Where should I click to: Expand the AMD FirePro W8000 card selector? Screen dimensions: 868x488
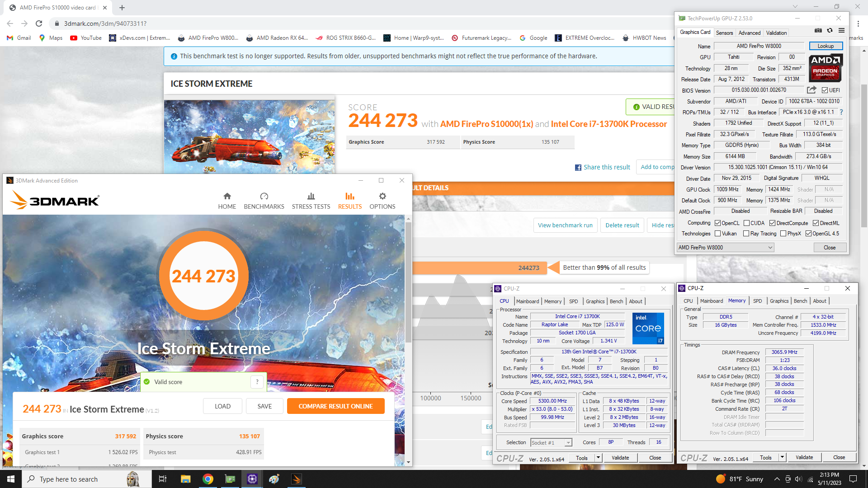[x=725, y=248]
